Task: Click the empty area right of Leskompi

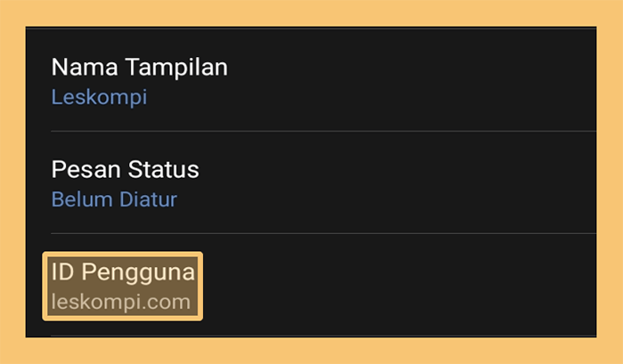Action: [x=371, y=97]
